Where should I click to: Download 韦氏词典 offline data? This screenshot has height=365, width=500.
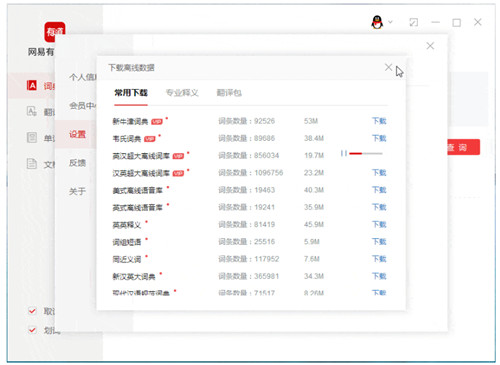[x=379, y=138]
